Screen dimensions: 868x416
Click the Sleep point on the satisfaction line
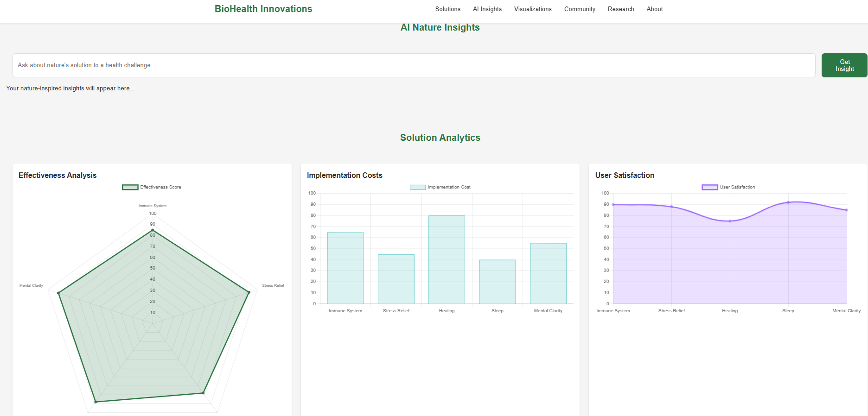[788, 202]
